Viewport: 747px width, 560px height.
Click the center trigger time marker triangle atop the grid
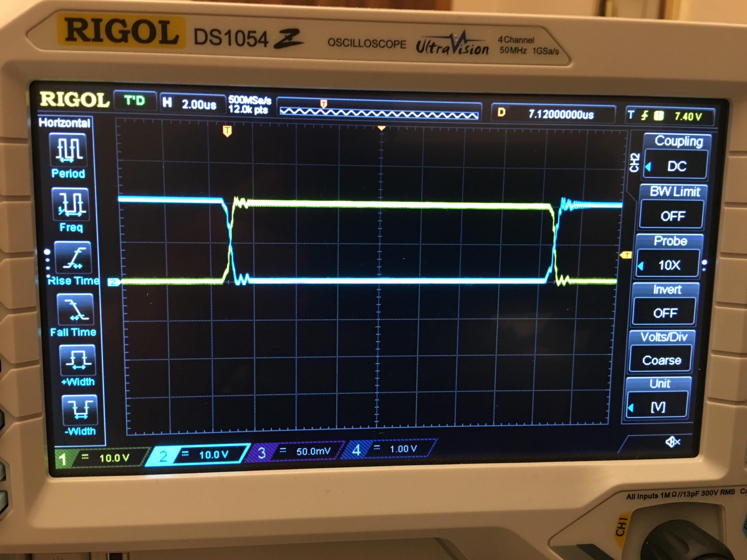(381, 128)
